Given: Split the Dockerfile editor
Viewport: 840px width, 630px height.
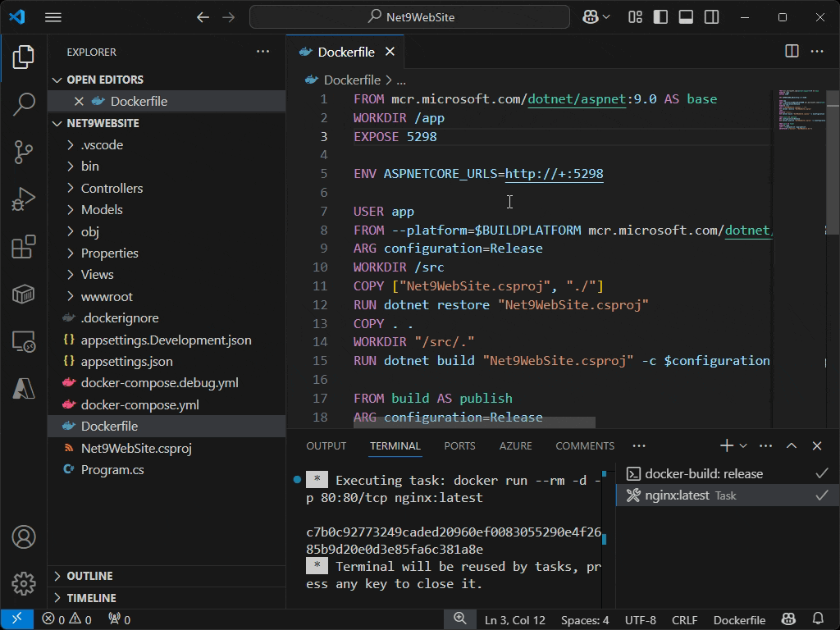Looking at the screenshot, I should 791,51.
